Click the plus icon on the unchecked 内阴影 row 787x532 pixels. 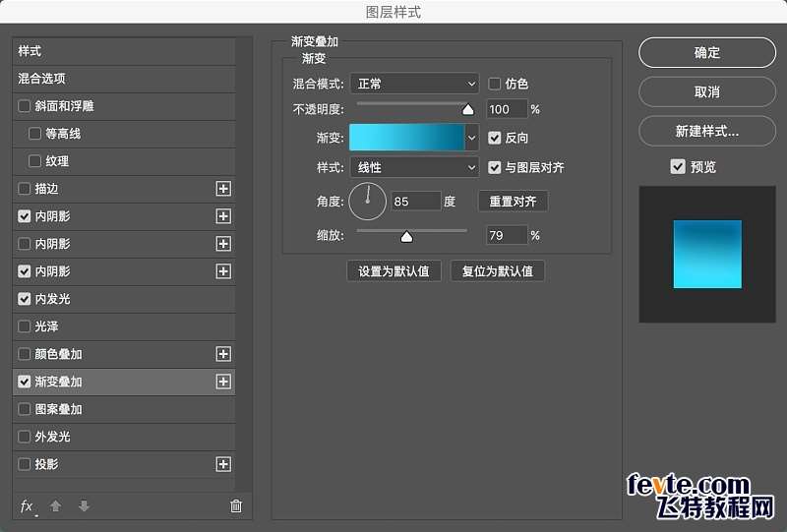point(223,244)
